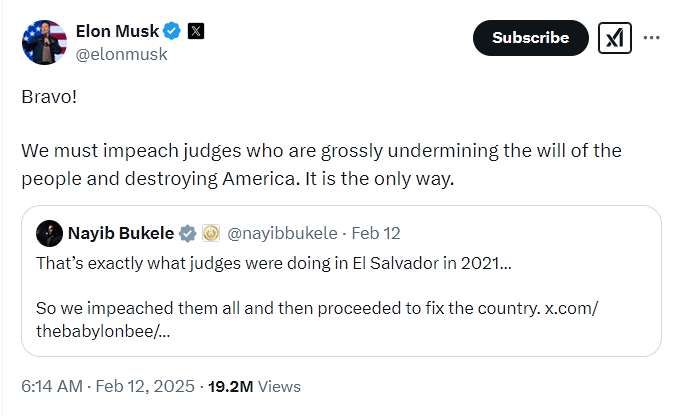
Task: Click the verified badge next to Nayib Bukele
Action: click(187, 234)
